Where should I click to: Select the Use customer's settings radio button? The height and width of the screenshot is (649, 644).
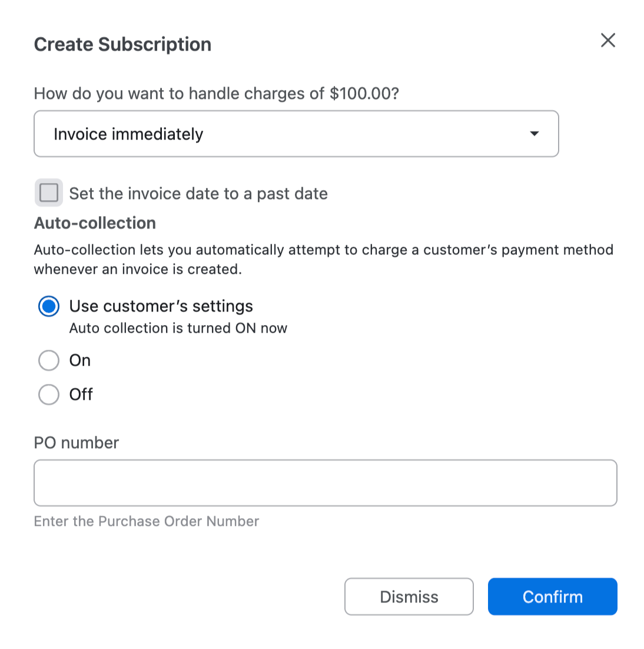tap(49, 306)
